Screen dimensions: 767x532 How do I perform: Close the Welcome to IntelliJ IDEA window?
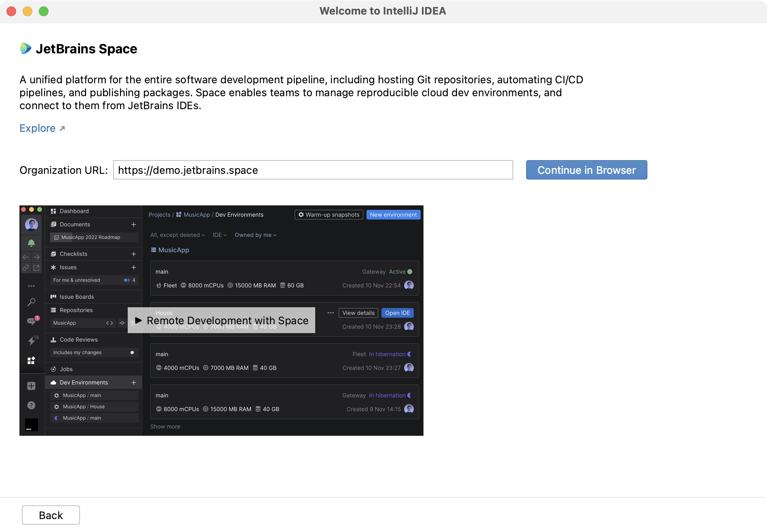pos(11,11)
